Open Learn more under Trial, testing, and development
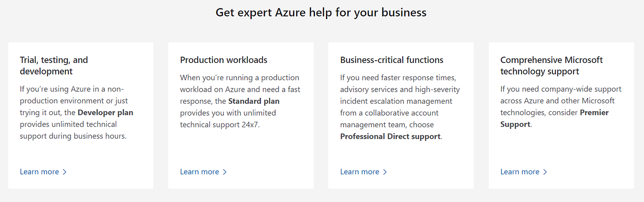644x202 pixels. [39, 172]
